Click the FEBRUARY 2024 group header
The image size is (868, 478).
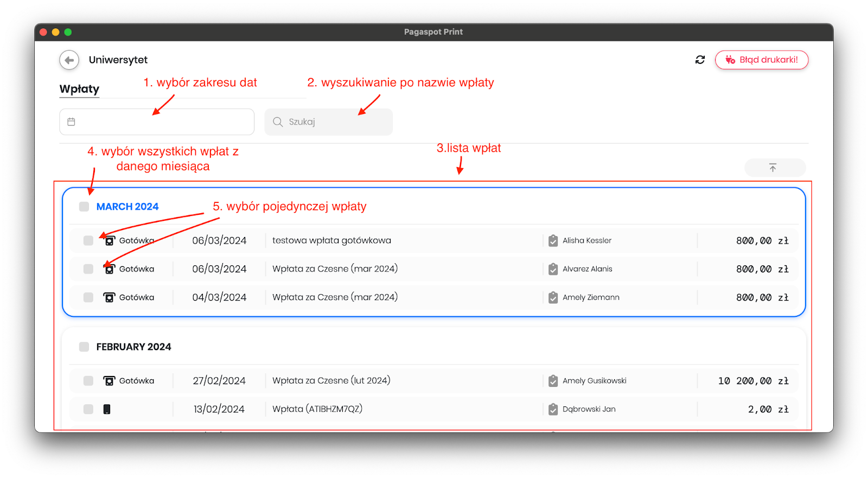click(133, 347)
